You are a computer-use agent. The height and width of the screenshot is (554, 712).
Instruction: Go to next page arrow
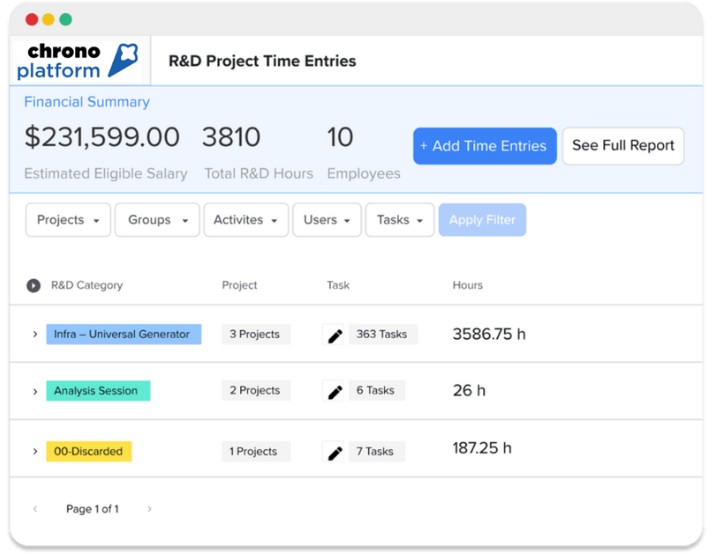pos(150,509)
